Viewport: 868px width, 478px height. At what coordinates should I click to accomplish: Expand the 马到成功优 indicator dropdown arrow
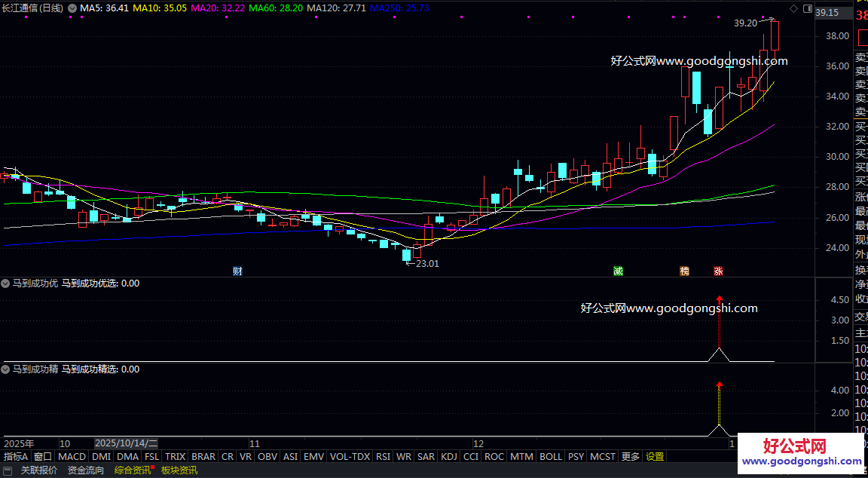pos(6,283)
